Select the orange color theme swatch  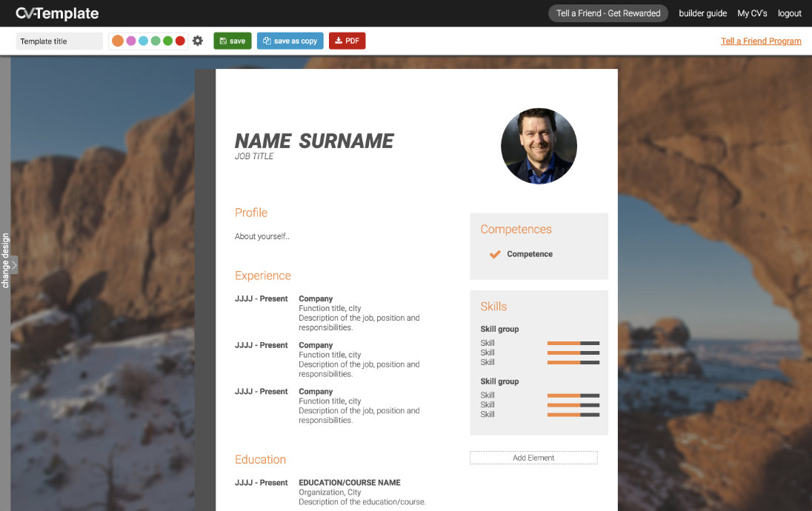[118, 41]
